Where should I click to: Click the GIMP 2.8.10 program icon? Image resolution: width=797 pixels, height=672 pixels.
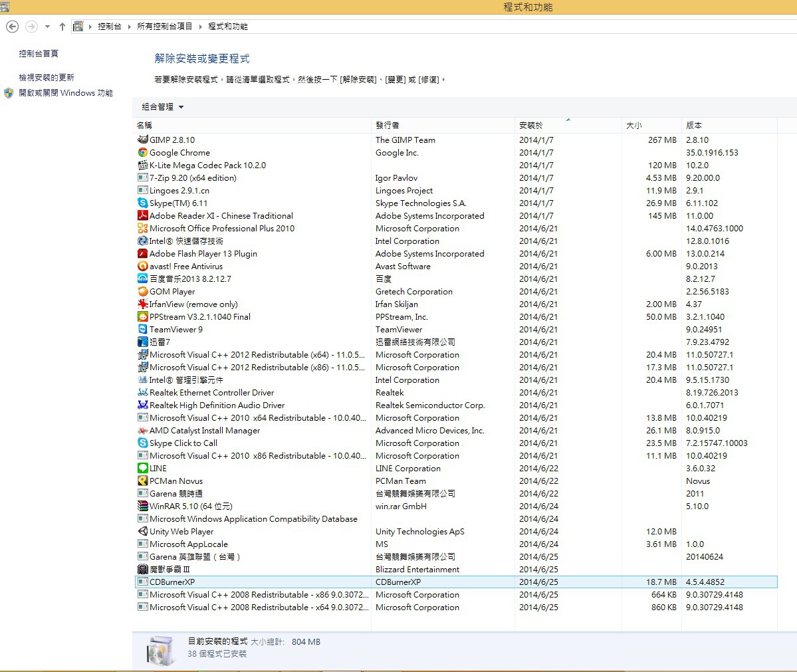(x=143, y=140)
